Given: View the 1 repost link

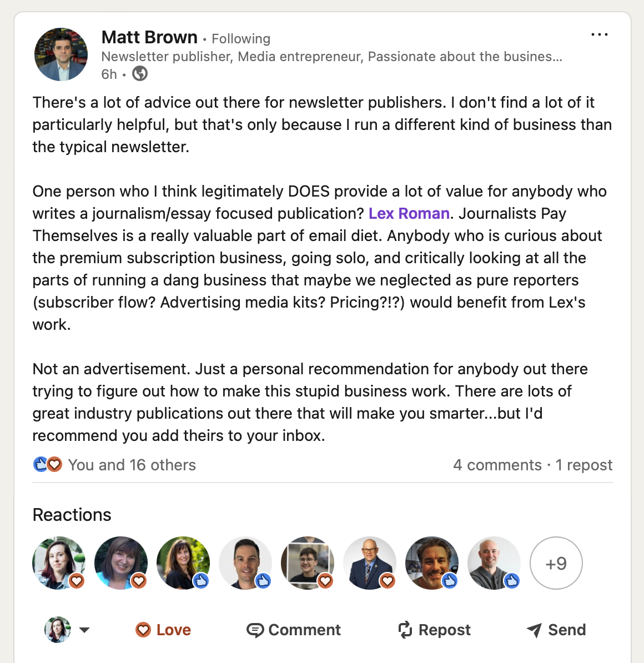Looking at the screenshot, I should tap(584, 465).
